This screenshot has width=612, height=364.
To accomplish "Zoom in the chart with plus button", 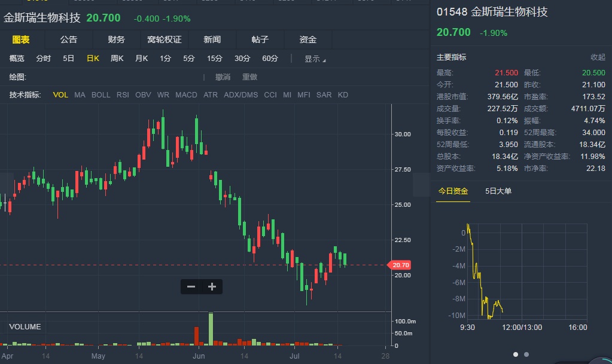I will pyautogui.click(x=212, y=287).
